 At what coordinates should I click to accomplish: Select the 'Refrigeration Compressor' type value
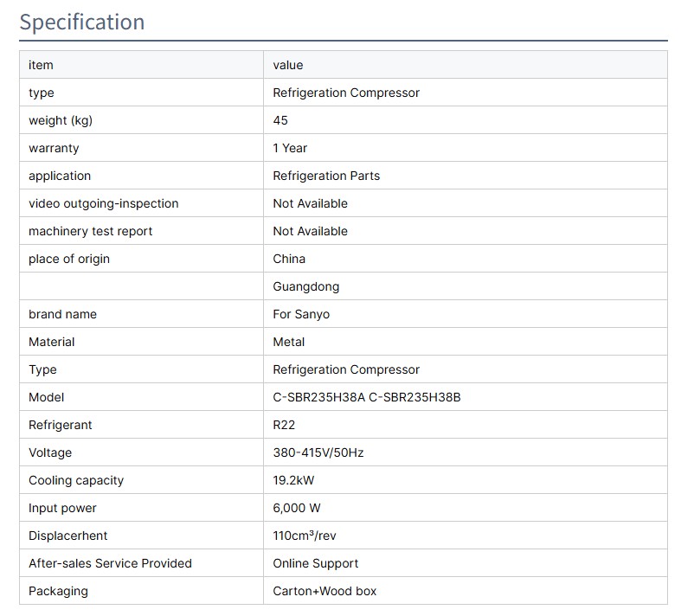(346, 93)
